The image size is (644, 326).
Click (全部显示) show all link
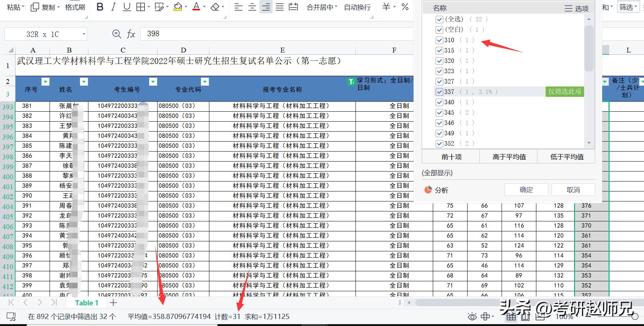(437, 173)
